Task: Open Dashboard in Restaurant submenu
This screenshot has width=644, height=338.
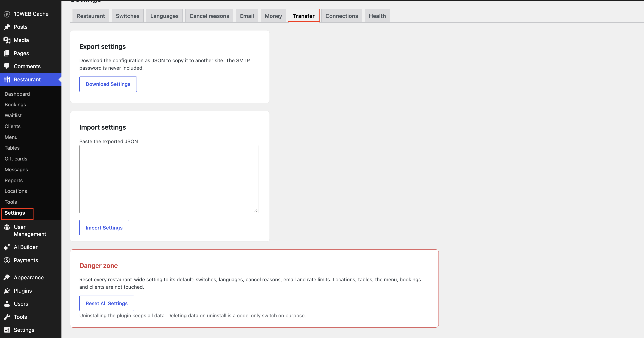Action: [x=17, y=94]
